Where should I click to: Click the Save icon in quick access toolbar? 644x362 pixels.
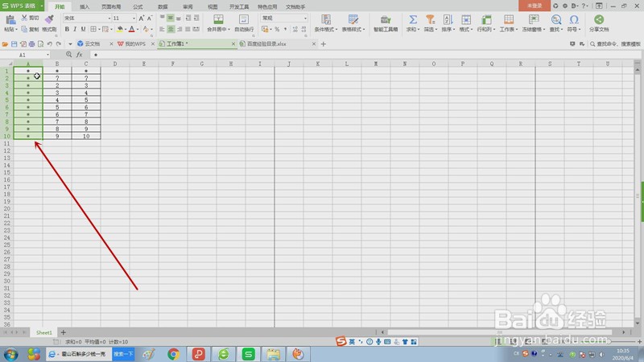click(14, 44)
